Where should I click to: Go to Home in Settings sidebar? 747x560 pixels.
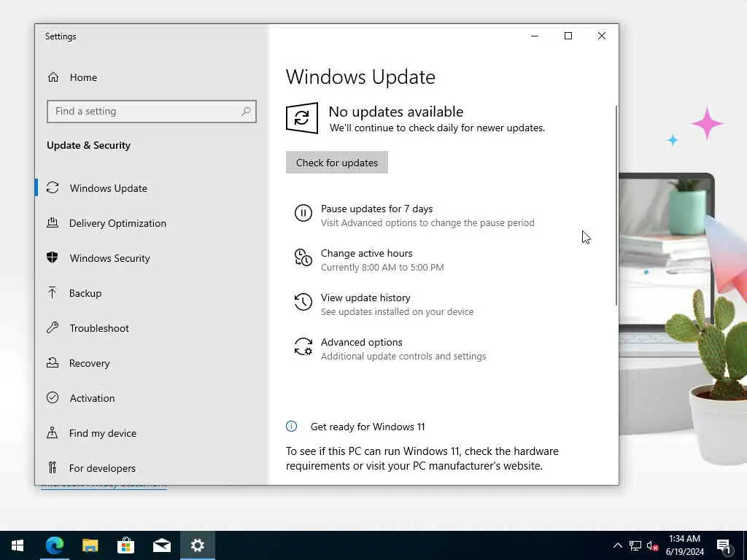coord(152,77)
